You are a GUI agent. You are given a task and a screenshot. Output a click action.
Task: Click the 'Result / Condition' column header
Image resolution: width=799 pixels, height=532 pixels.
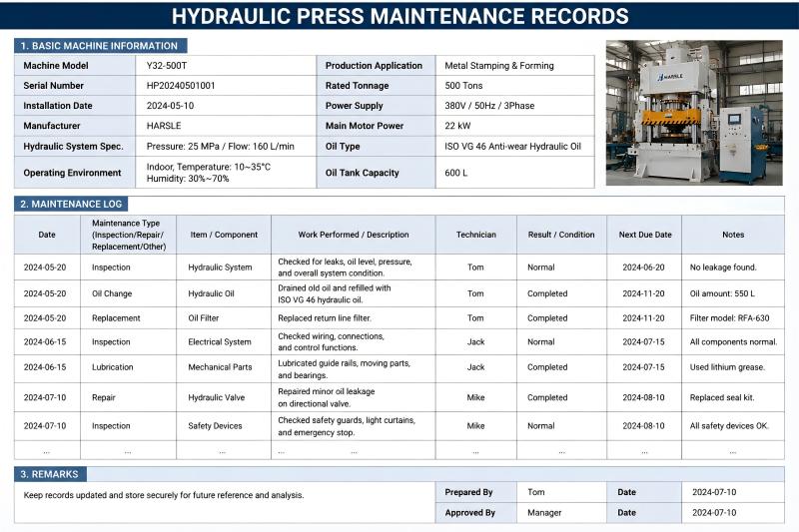point(561,235)
